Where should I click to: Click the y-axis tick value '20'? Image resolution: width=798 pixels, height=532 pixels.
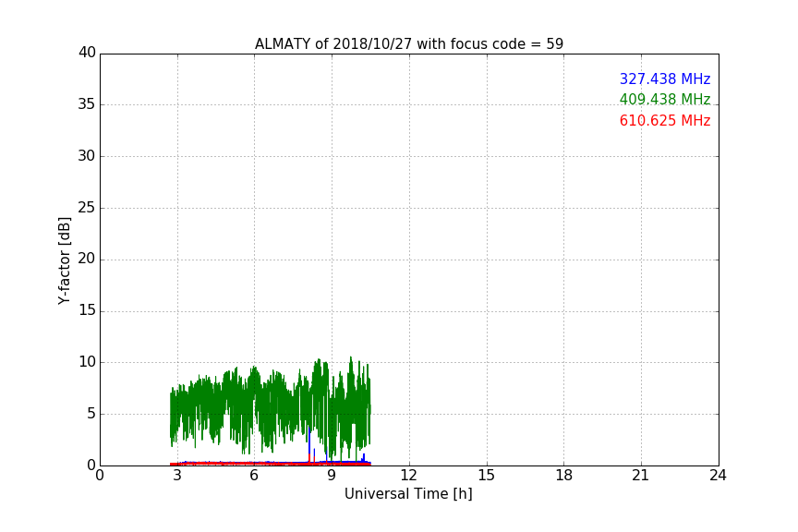coord(87,259)
